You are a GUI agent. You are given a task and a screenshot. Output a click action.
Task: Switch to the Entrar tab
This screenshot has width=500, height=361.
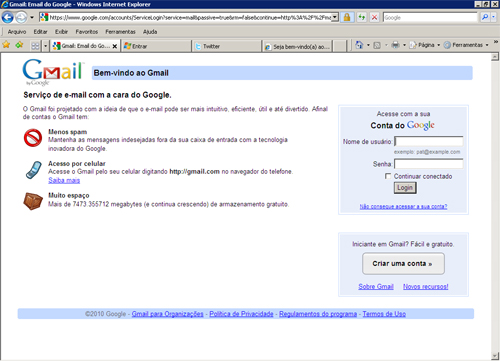(156, 46)
